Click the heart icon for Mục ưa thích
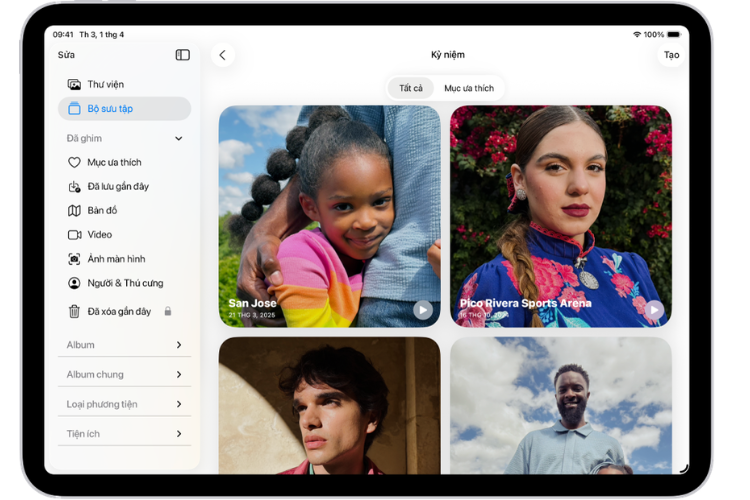This screenshot has height=500, width=750. pos(74,163)
